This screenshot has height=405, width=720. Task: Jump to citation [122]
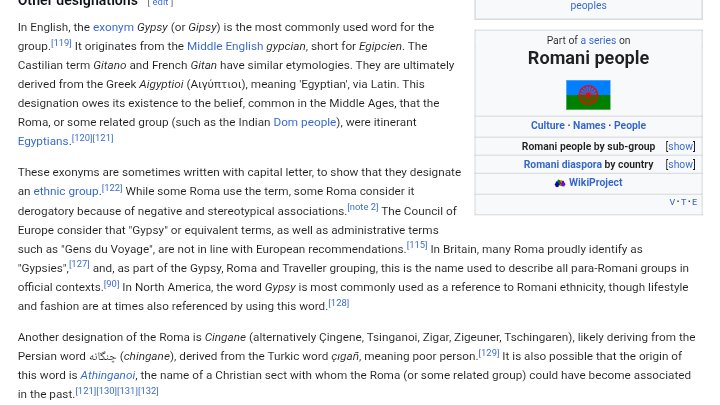coord(112,188)
